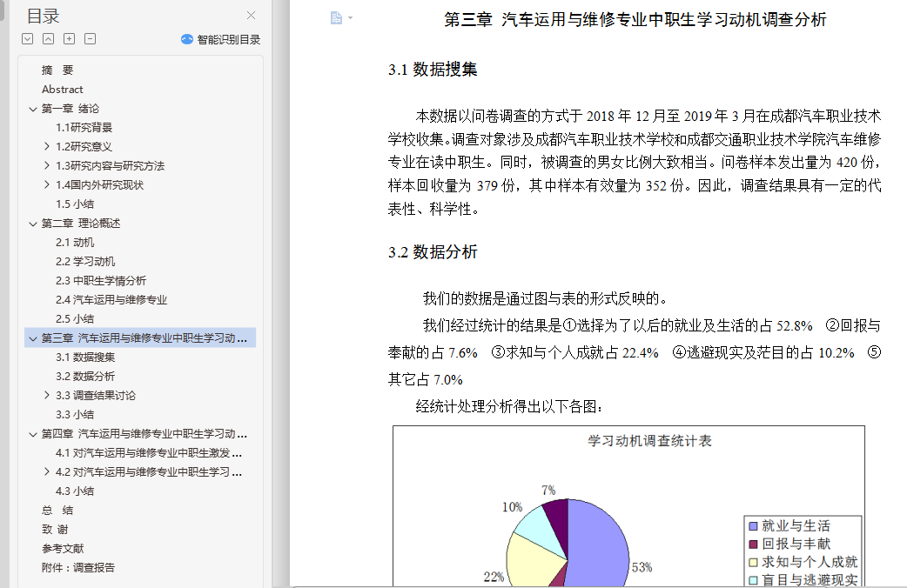Viewport: 907px width, 588px height.
Task: Click the plus icon to promote outline level
Action: [x=70, y=39]
